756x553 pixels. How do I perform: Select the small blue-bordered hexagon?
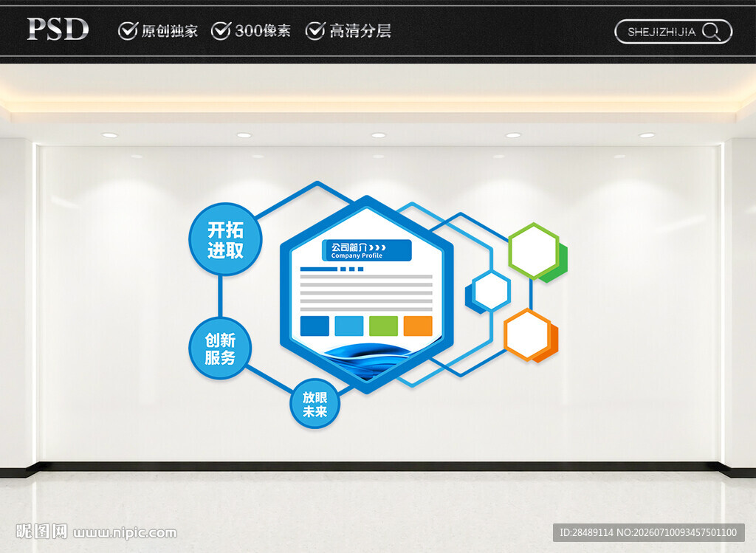[491, 291]
